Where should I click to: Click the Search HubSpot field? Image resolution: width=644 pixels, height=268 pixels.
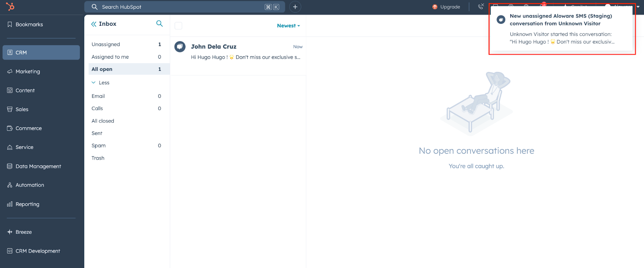pos(184,7)
